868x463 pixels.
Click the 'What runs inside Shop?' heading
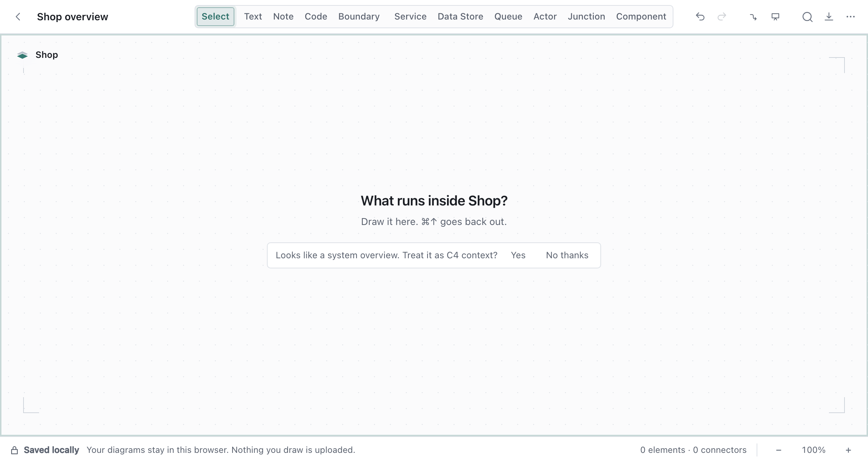434,201
